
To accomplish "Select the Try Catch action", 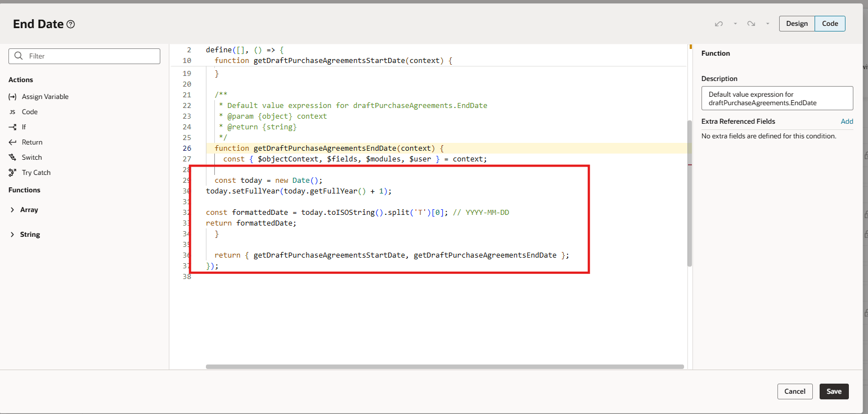I will 35,172.
